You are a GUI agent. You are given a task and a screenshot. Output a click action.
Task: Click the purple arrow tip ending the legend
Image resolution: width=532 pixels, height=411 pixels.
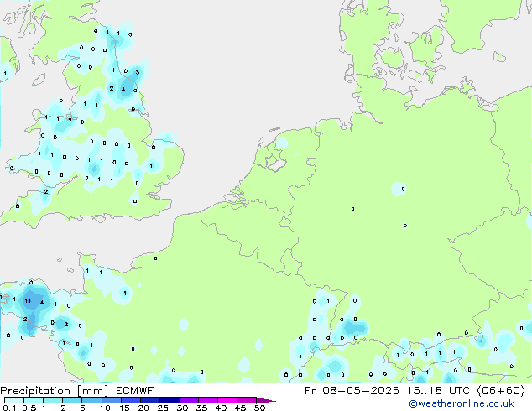point(266,400)
